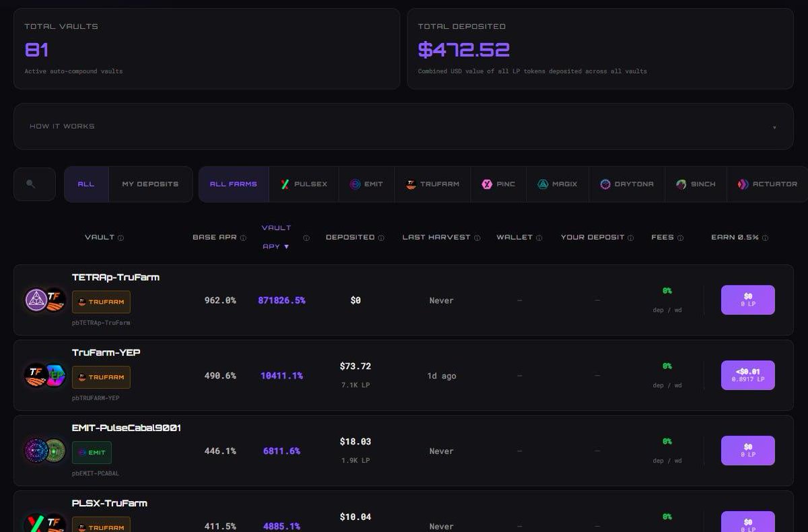Click the 6811.6% vault APY value
Screen dimensions: 808x532
[281, 451]
